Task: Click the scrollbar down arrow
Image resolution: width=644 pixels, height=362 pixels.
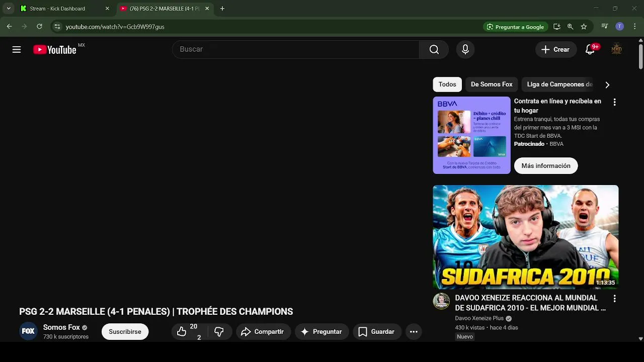Action: pyautogui.click(x=640, y=339)
